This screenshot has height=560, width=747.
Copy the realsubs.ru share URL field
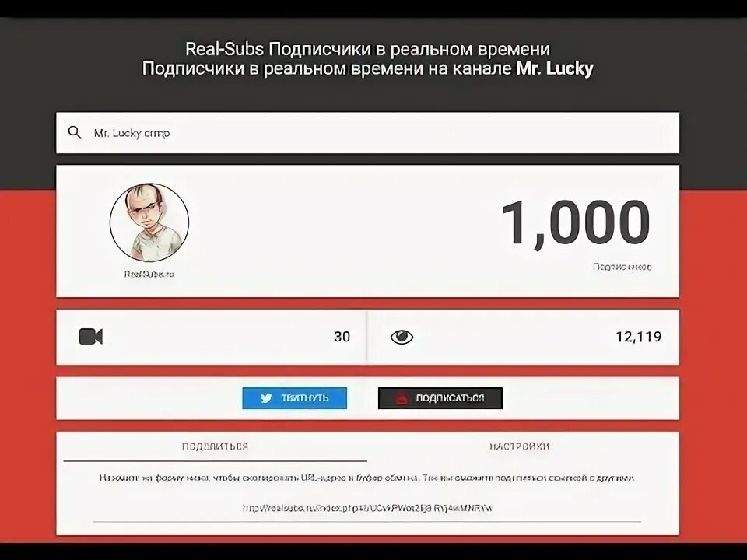point(367,508)
